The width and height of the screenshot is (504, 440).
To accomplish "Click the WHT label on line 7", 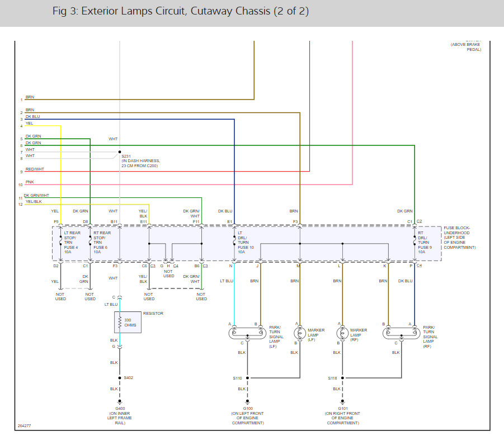I will [x=30, y=150].
